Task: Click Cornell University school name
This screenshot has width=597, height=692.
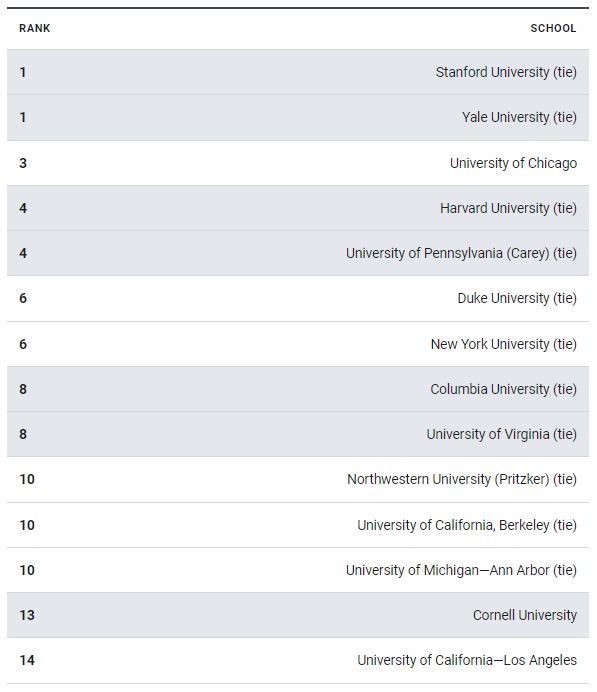Action: tap(525, 615)
